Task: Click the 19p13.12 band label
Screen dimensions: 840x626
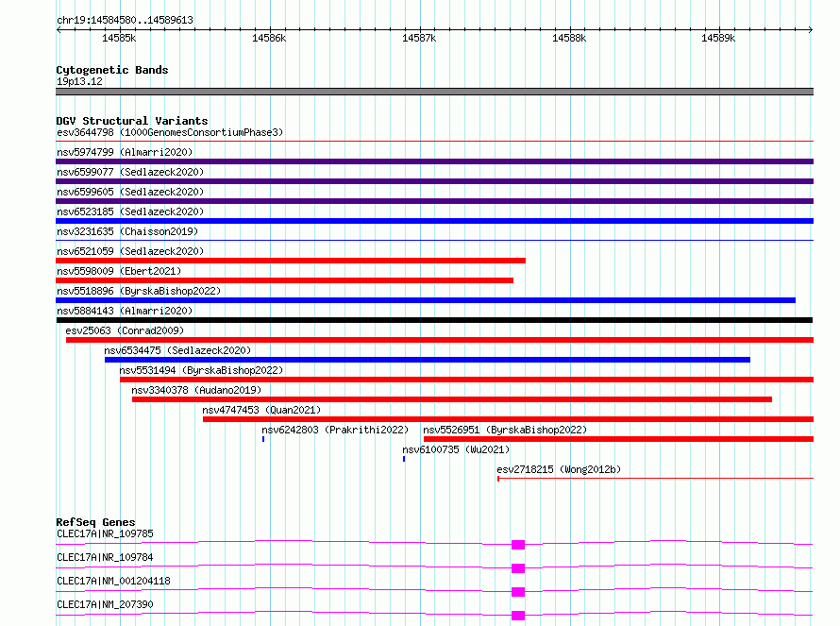Action: 79,81
